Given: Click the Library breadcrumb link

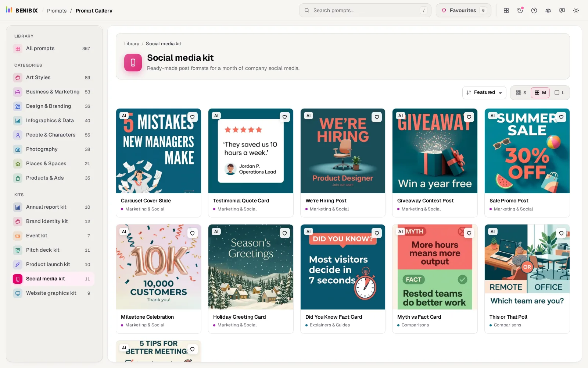Looking at the screenshot, I should pos(132,44).
